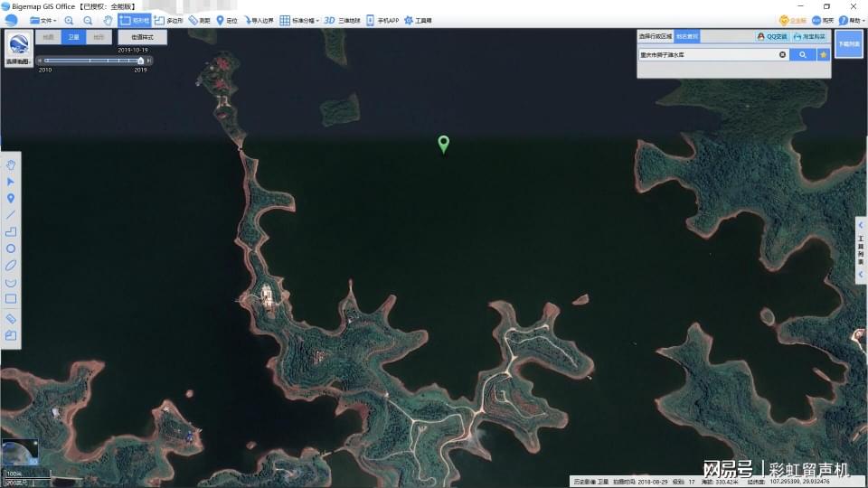Activate the rectangle selection (矩形框) tool
Viewport: 868px width, 488px height.
[135, 20]
